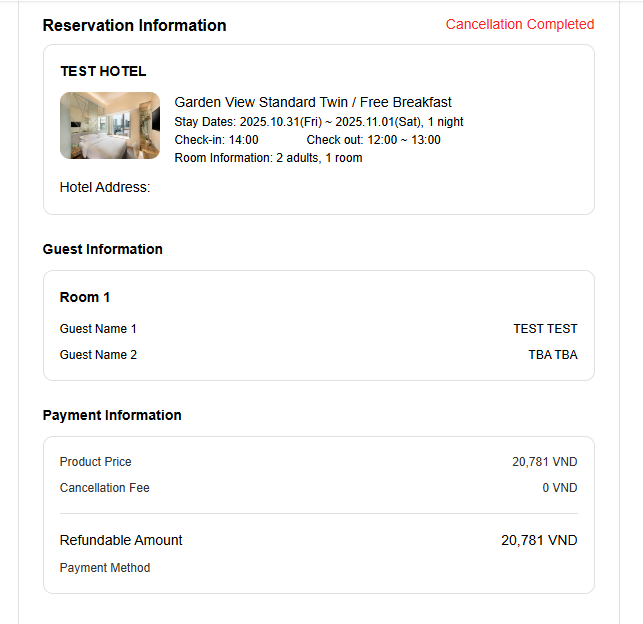Image resolution: width=643 pixels, height=624 pixels.
Task: Click the Reservation Information heading
Action: pyautogui.click(x=134, y=25)
